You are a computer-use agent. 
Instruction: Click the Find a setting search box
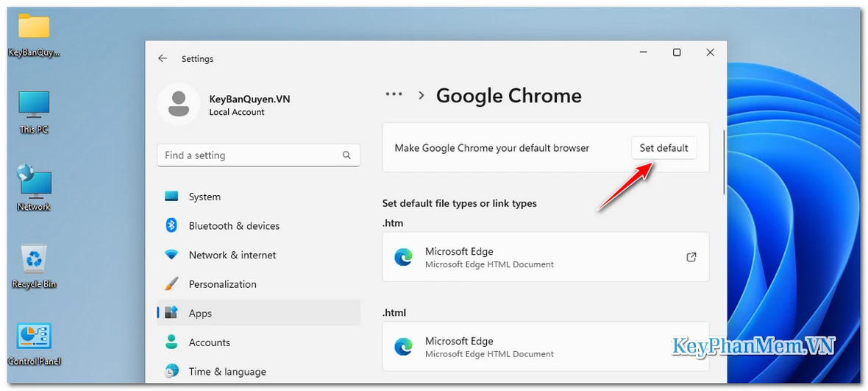click(x=258, y=155)
